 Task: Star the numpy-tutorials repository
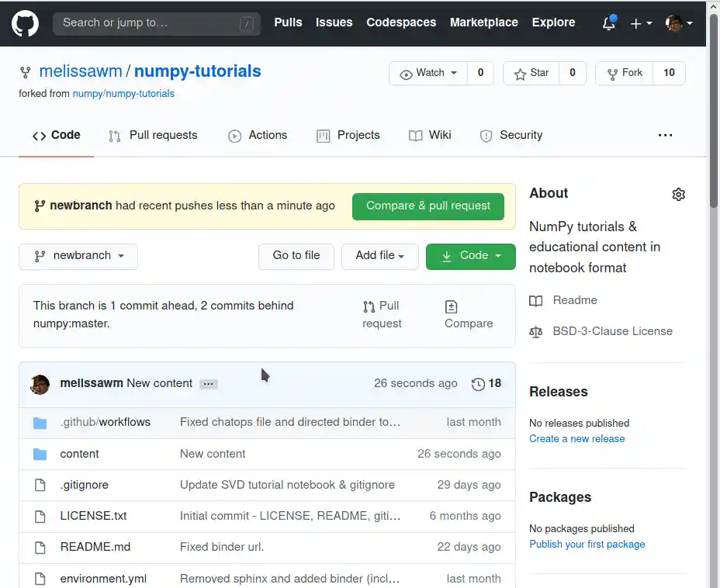pyautogui.click(x=531, y=73)
